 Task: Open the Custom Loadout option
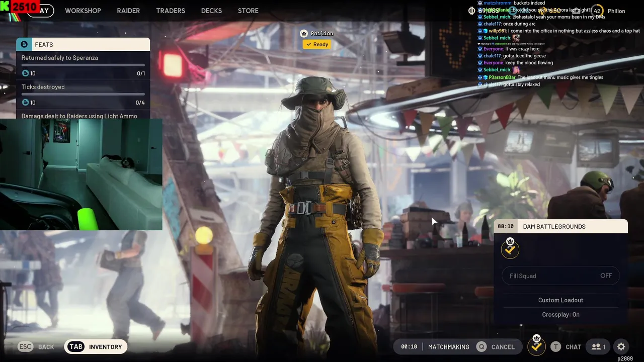(x=560, y=300)
